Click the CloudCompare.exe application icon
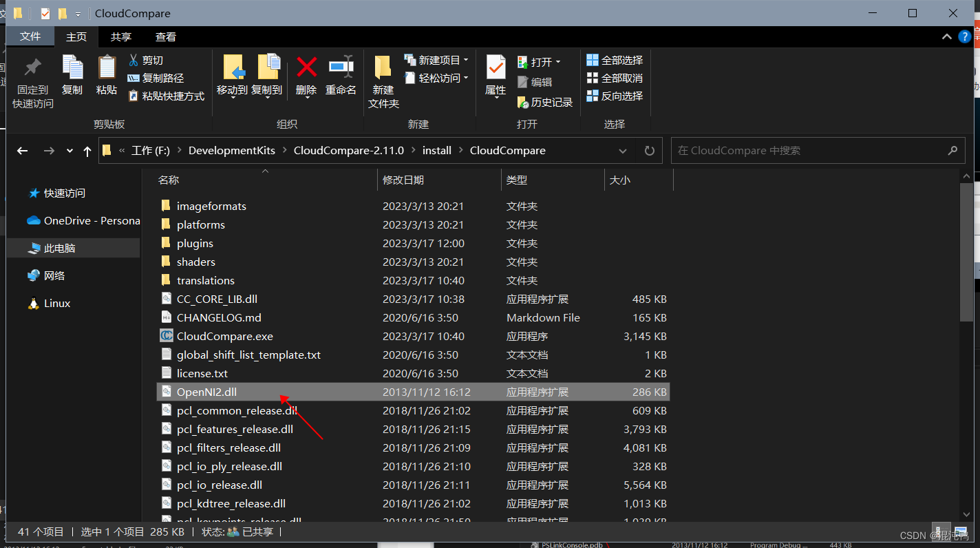 pos(166,336)
